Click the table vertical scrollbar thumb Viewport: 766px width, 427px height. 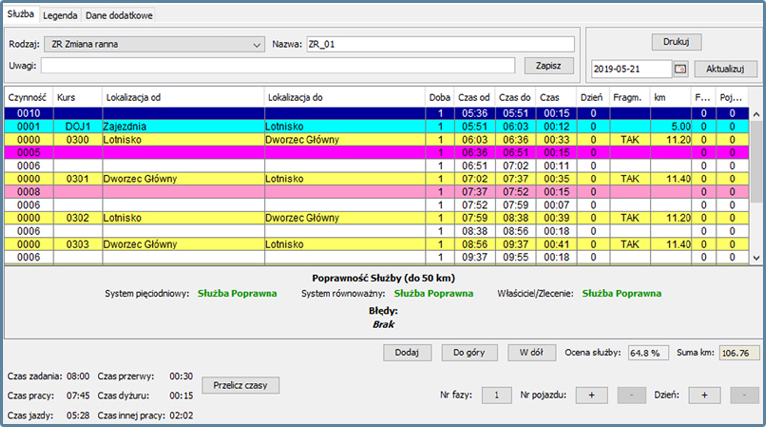click(x=756, y=161)
